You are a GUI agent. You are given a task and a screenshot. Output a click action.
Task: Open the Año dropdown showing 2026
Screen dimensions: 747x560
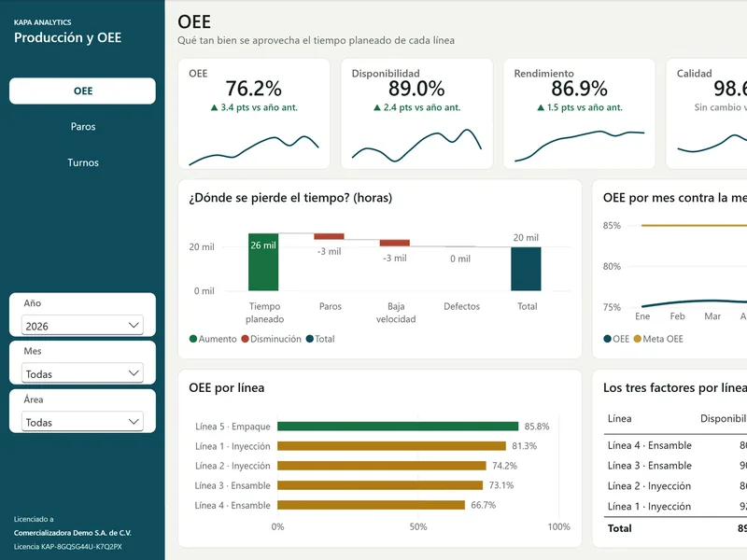coord(82,326)
